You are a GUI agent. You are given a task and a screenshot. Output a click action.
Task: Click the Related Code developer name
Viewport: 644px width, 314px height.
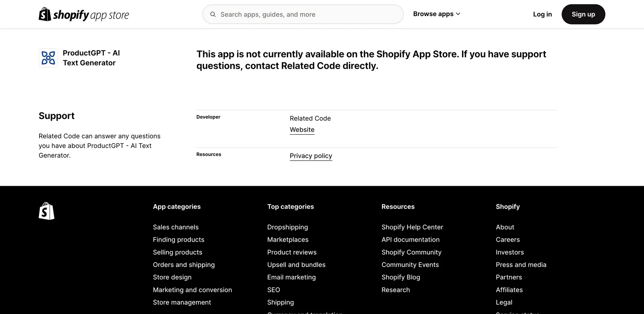[310, 119]
